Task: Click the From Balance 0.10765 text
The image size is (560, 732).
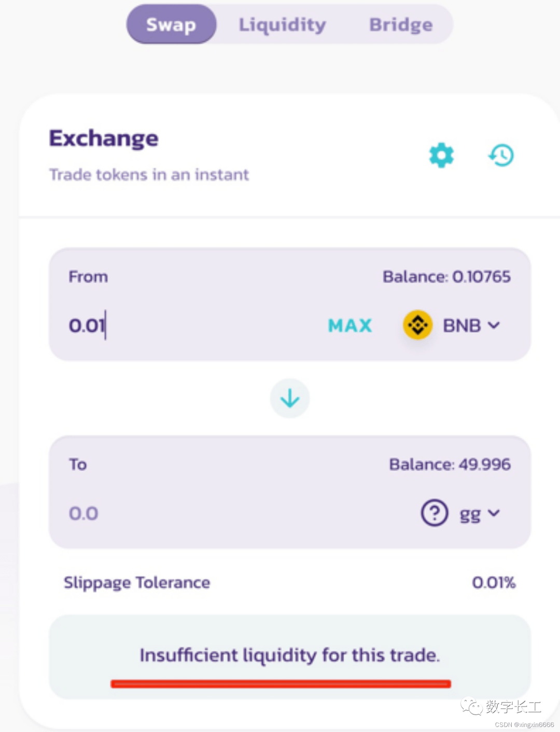Action: click(446, 277)
